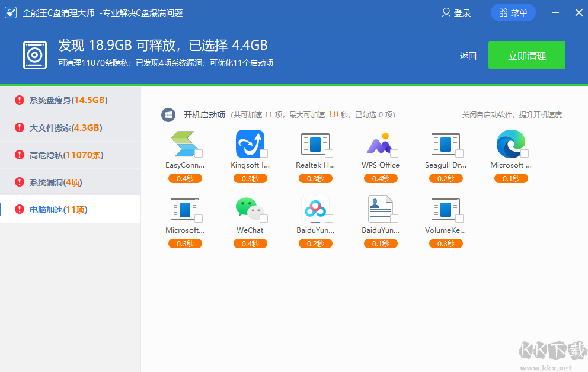Click the VolumeKe startup item icon
Viewport: 588px width, 372px height.
point(445,209)
